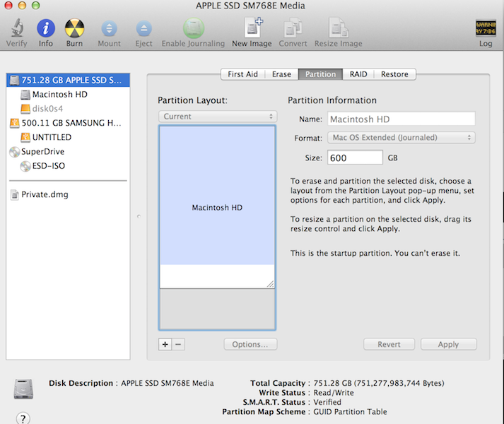Add a partition with the plus button
504x424 pixels.
(x=165, y=344)
